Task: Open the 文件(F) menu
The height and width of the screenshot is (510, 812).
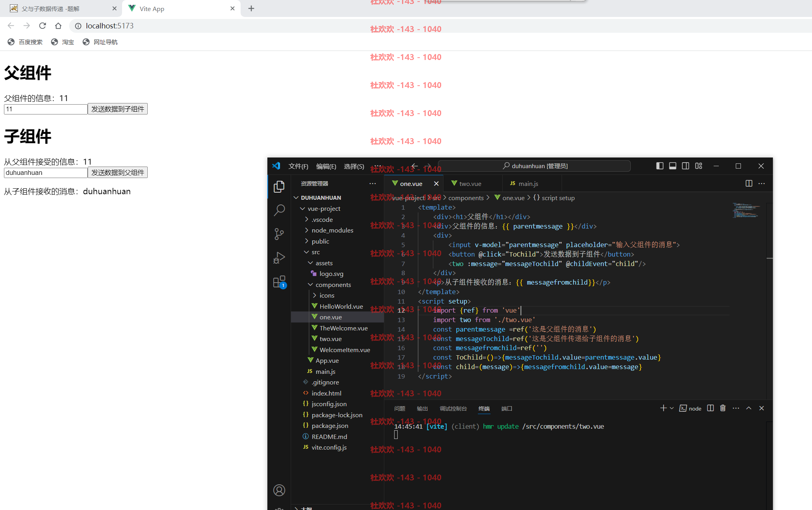Action: pyautogui.click(x=298, y=166)
